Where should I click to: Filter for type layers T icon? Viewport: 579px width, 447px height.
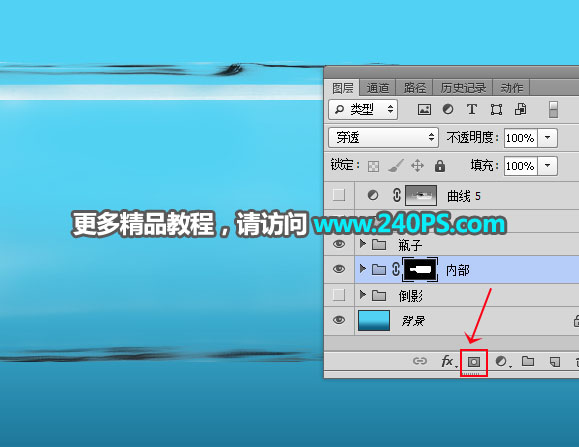click(472, 109)
